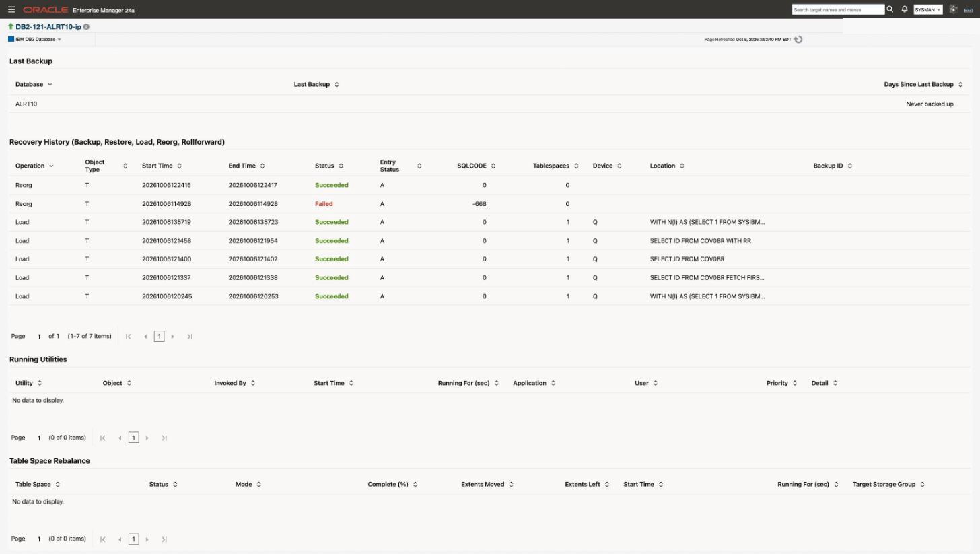Sort Table Space Rebalance by Complete (%)

pos(415,485)
